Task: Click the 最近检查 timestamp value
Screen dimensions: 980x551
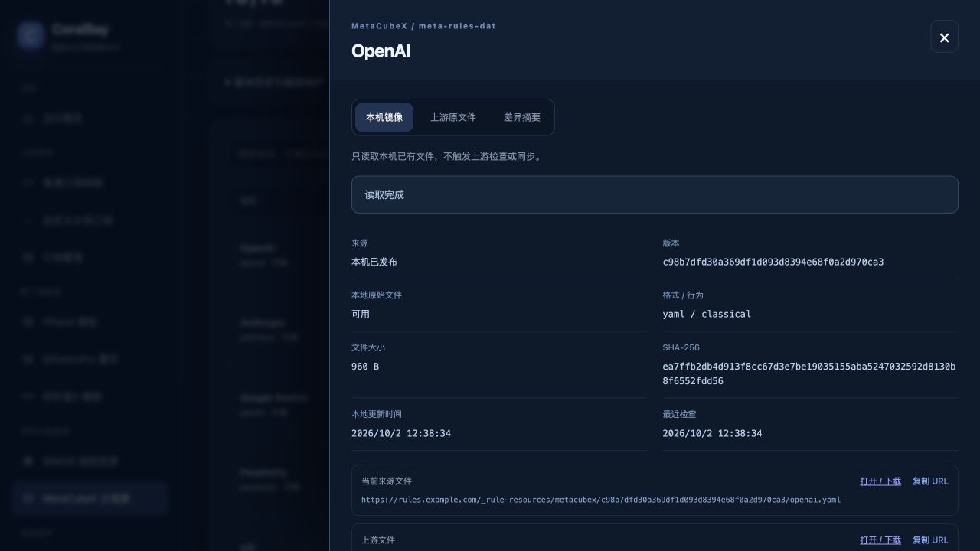Action: click(x=712, y=433)
